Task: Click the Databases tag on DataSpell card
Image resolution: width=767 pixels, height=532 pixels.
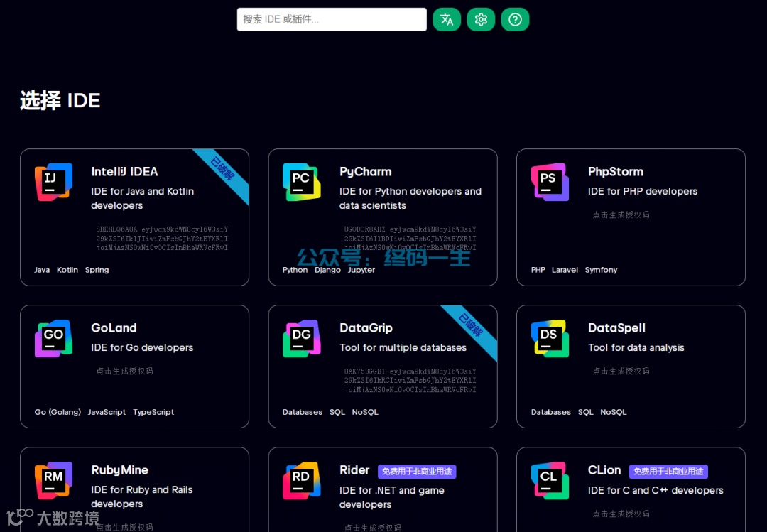Action: pos(551,412)
